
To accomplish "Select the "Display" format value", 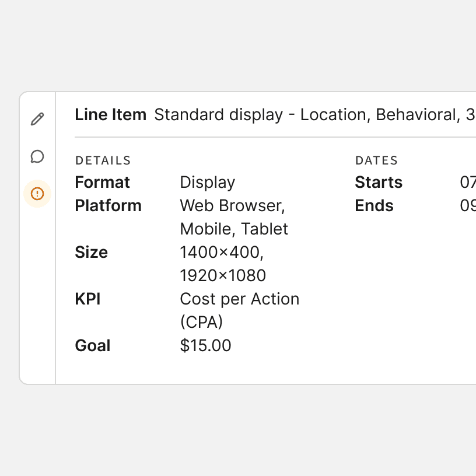I will tap(207, 183).
